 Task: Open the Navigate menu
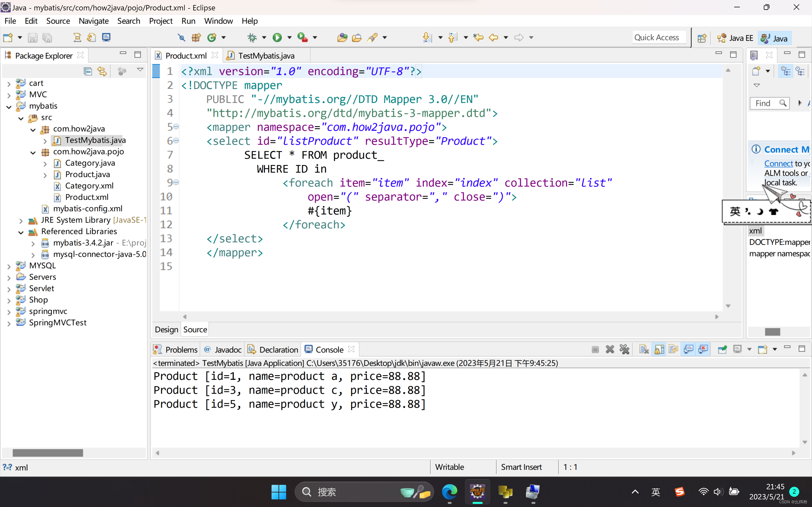(x=93, y=21)
